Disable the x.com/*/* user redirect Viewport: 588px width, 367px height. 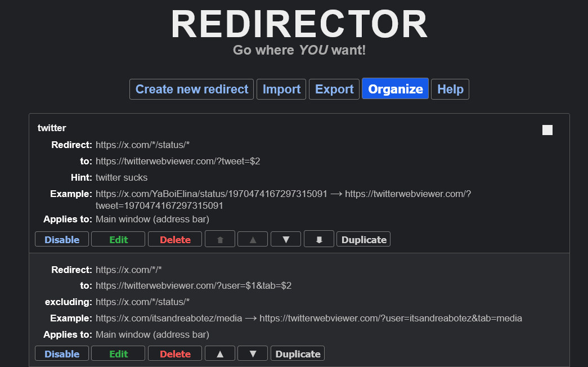click(x=62, y=353)
